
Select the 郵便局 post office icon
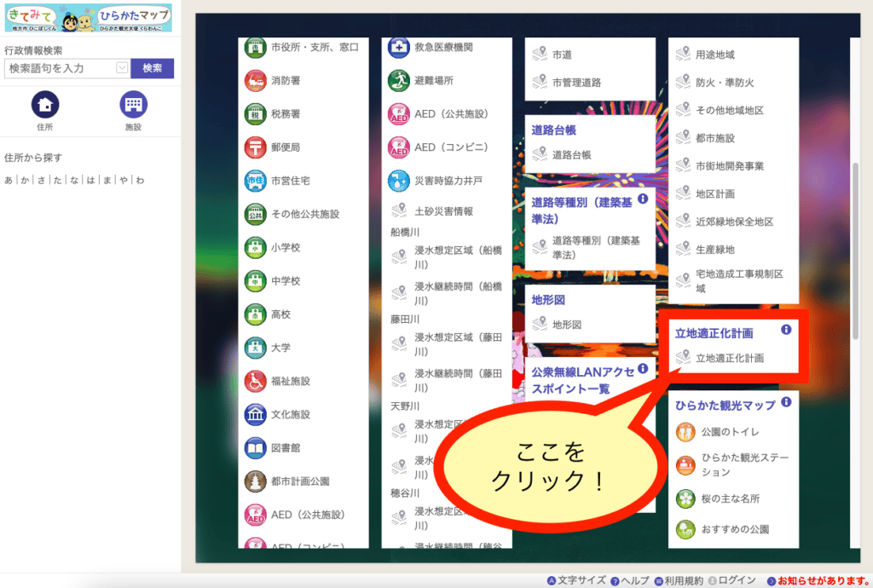pos(255,147)
